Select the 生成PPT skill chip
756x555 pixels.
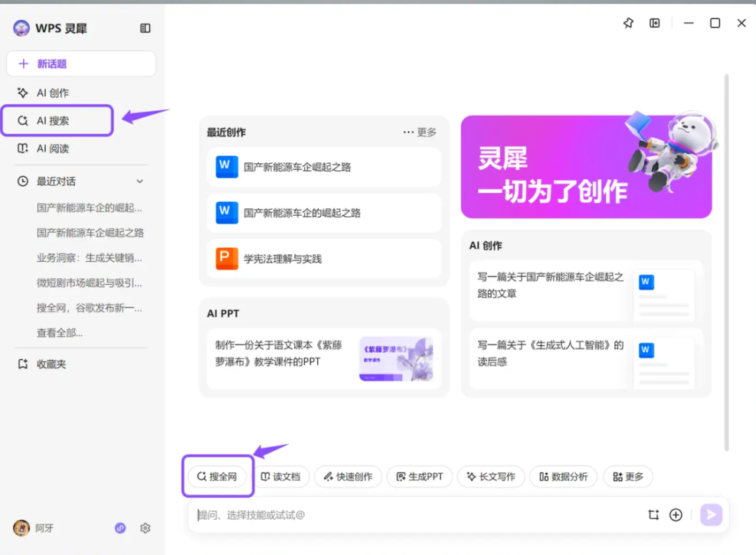click(420, 476)
